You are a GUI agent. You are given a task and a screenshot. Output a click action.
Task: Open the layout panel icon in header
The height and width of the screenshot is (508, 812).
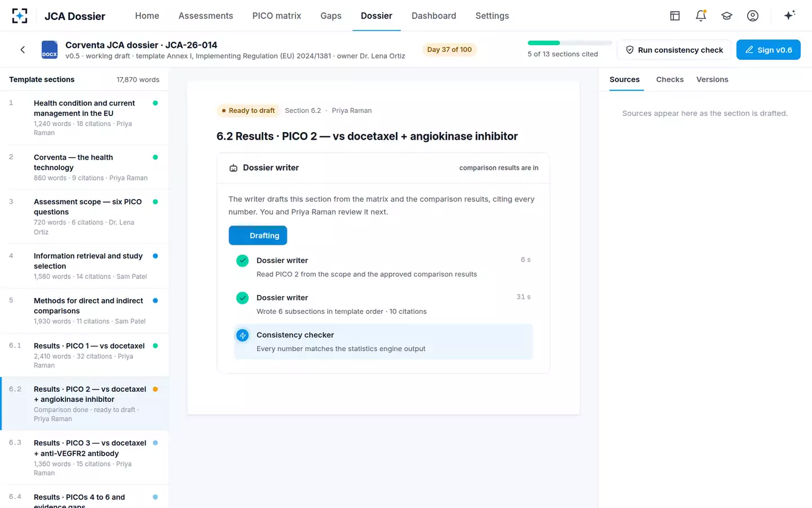click(675, 16)
